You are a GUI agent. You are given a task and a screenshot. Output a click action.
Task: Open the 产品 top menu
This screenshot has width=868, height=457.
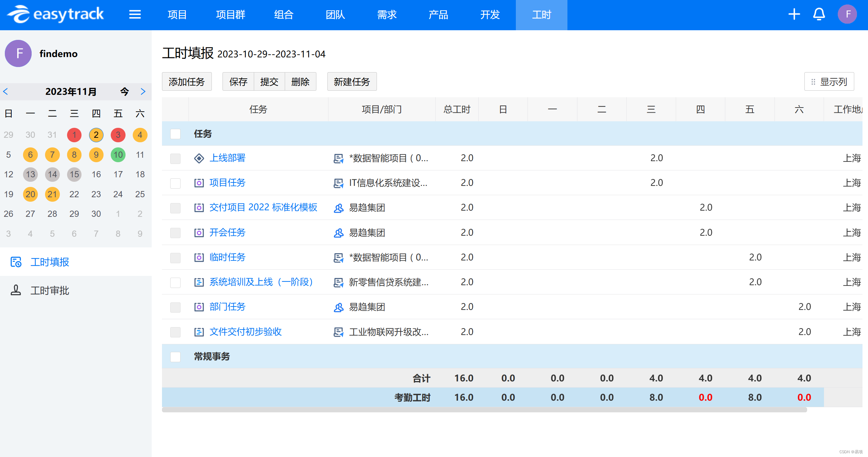[x=438, y=15]
